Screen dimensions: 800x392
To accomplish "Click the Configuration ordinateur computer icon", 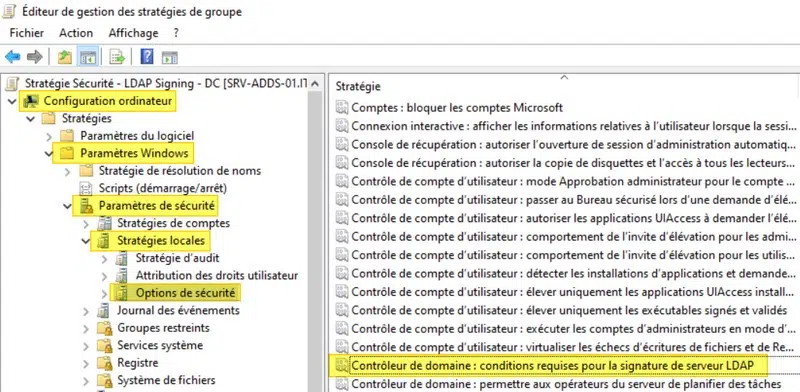I will [32, 101].
